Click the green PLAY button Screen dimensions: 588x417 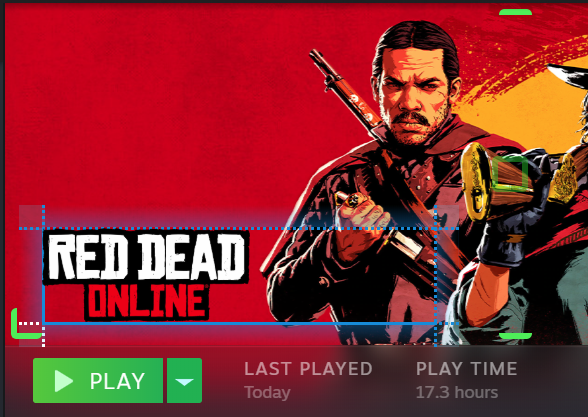(x=98, y=381)
